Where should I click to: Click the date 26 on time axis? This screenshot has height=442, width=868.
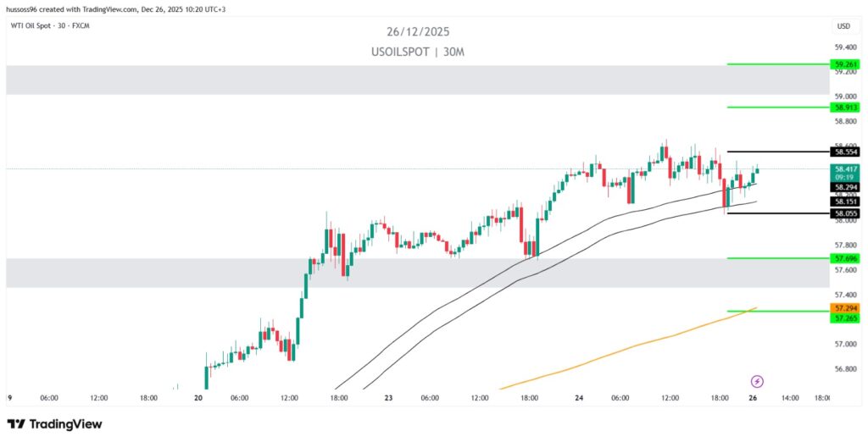(753, 397)
